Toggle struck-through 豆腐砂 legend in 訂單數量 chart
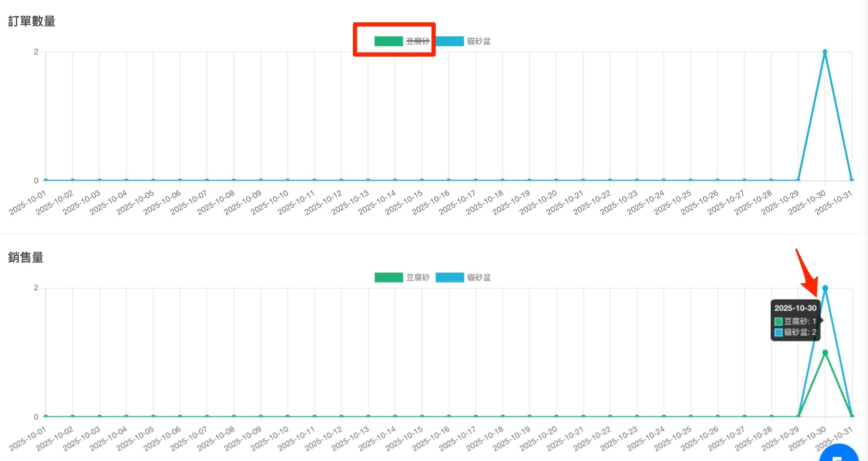 [418, 41]
